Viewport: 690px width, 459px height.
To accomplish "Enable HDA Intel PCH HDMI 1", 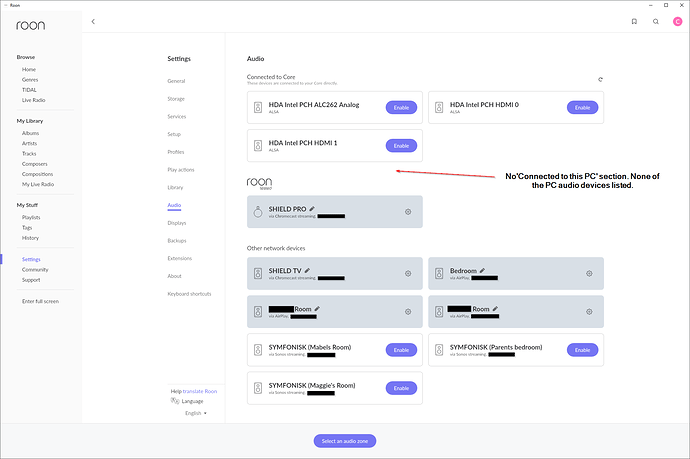I will (x=401, y=146).
